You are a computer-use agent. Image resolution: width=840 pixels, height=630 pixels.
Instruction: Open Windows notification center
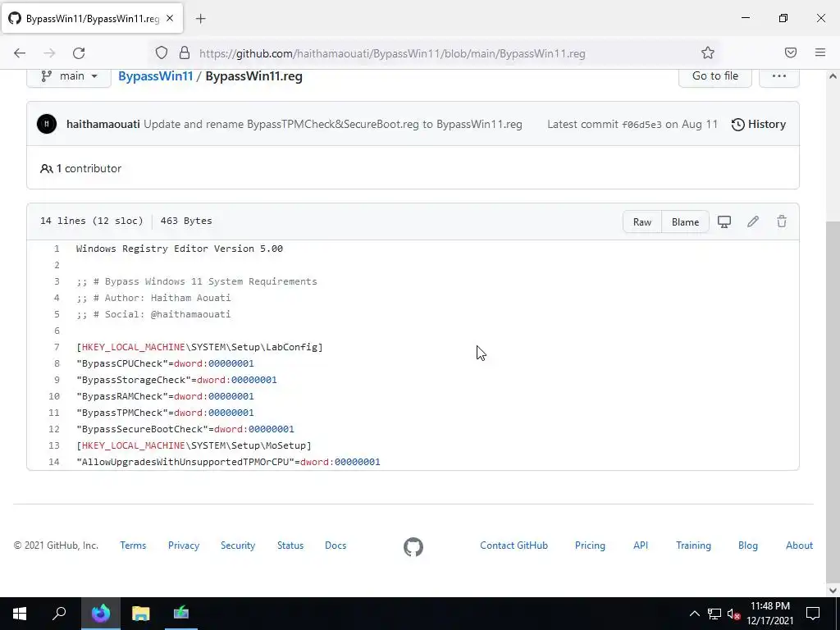click(813, 614)
